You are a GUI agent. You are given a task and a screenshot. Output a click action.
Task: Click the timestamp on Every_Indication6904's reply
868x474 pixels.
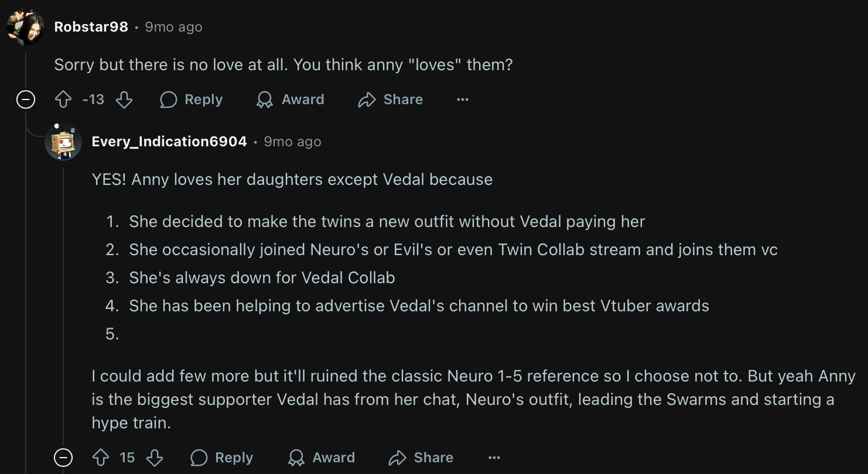click(x=292, y=142)
